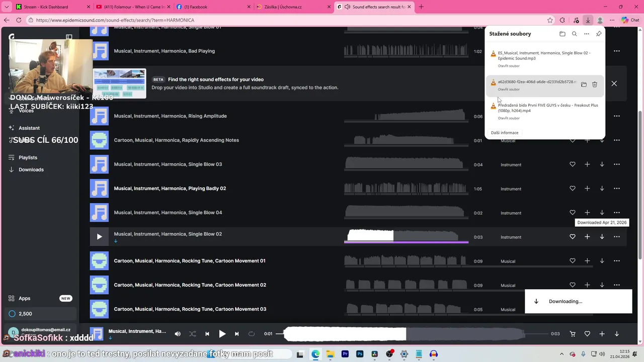Open the browser extensions icon
Image resolution: width=644 pixels, height=362 pixels.
[x=563, y=20]
